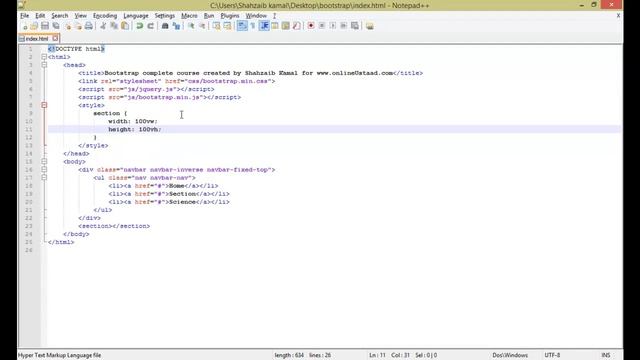
Task: Collapse the navbar div fold on line 16
Action: pyautogui.click(x=44, y=170)
